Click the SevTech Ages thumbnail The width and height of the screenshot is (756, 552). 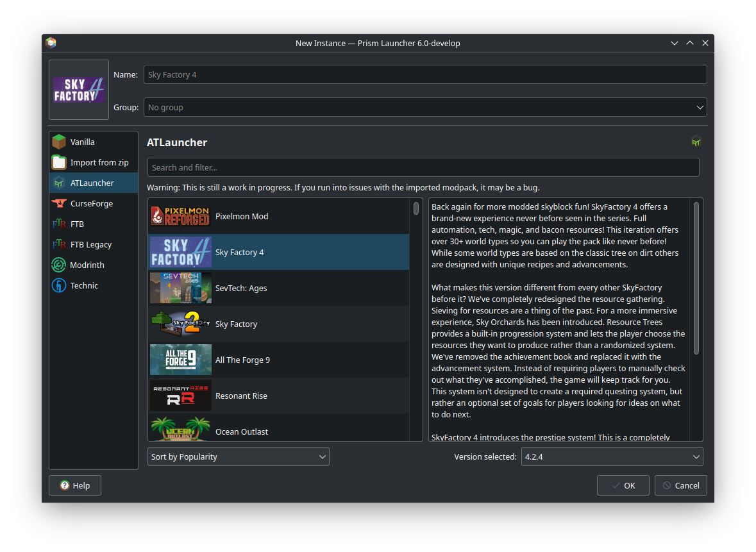tap(181, 288)
